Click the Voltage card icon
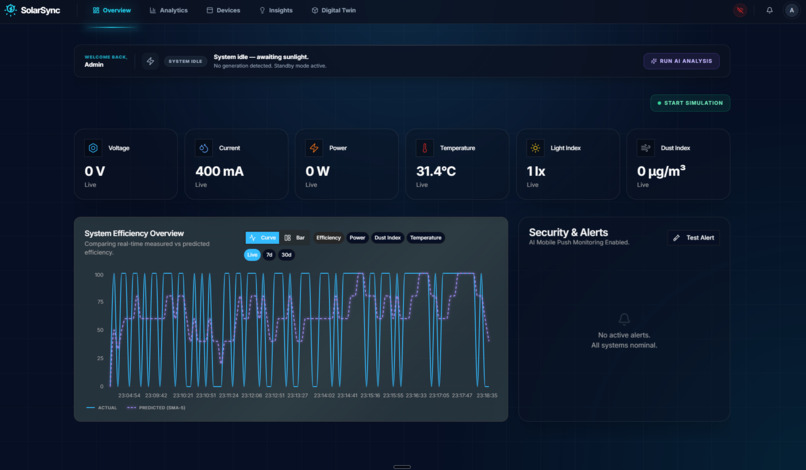 (x=93, y=148)
